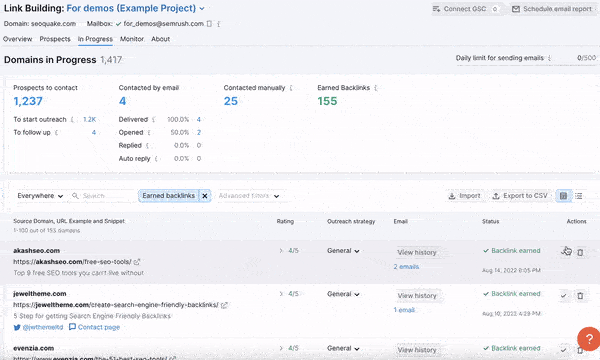Click View history for akashseo.com
600x360 pixels.
(417, 252)
